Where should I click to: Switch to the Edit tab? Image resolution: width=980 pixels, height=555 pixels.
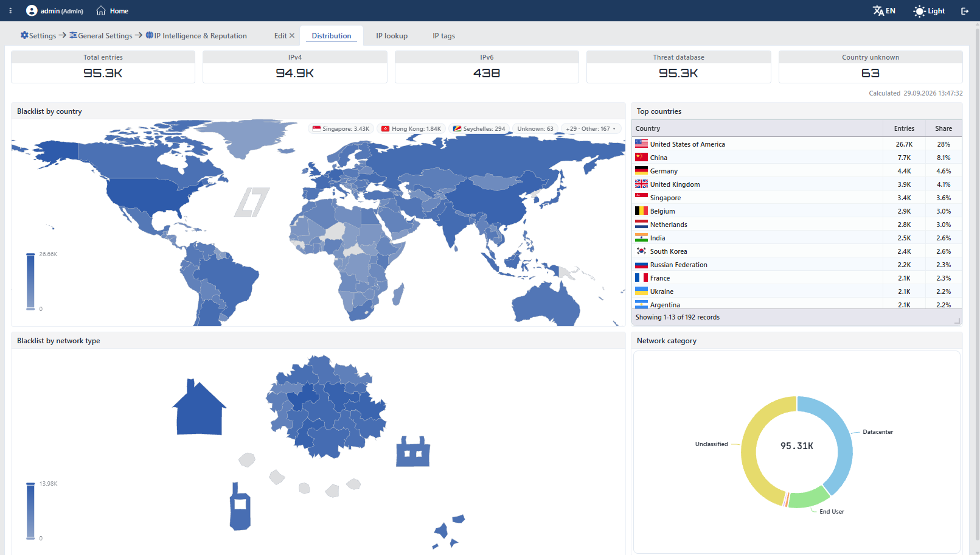pos(280,36)
